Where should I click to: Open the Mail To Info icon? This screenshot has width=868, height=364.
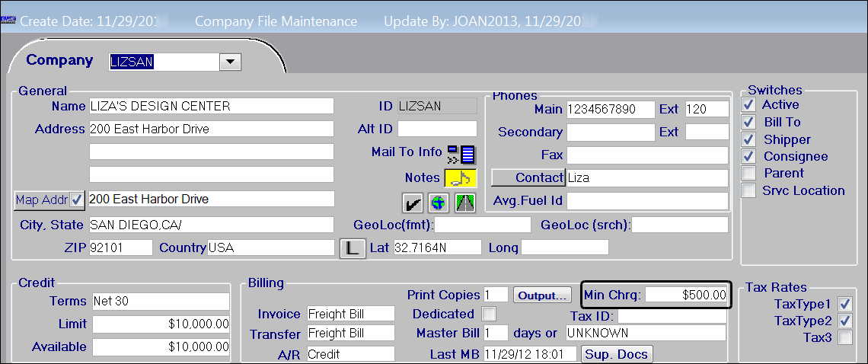click(x=461, y=155)
